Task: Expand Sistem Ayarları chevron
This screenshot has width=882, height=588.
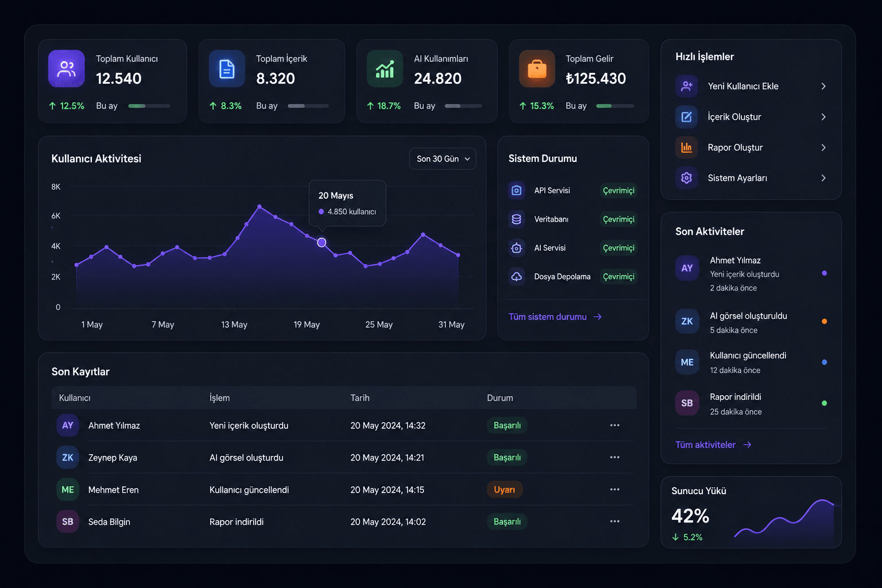Action: pyautogui.click(x=823, y=178)
